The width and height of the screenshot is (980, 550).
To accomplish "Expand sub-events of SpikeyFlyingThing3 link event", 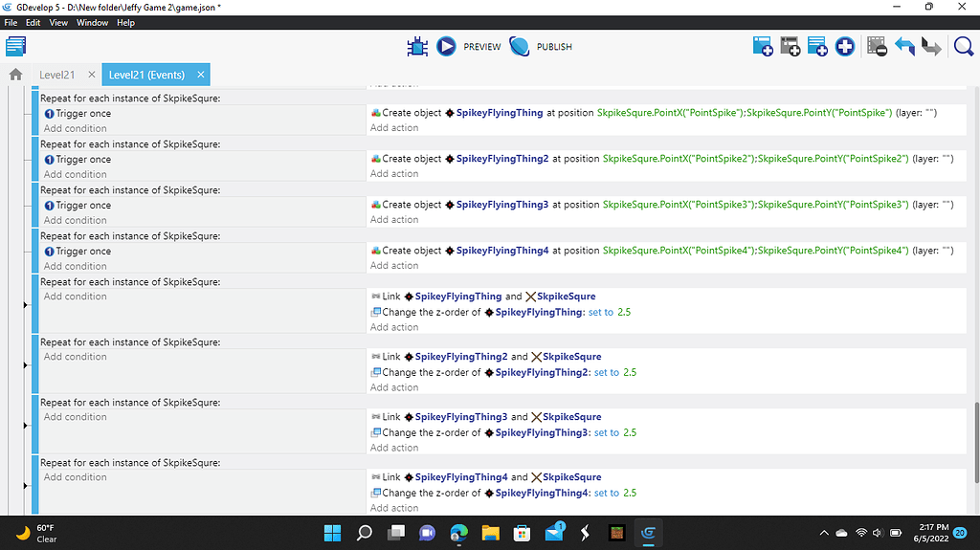I will click(x=26, y=426).
